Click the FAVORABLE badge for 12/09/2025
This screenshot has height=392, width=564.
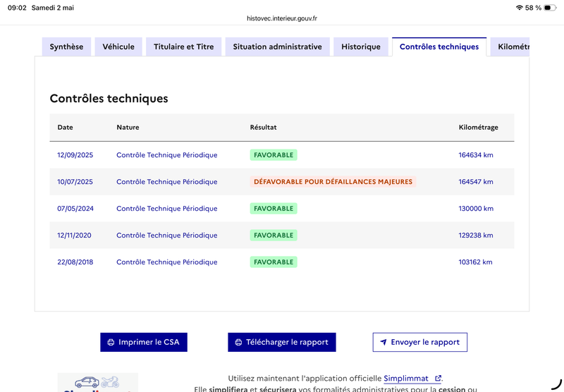(274, 155)
